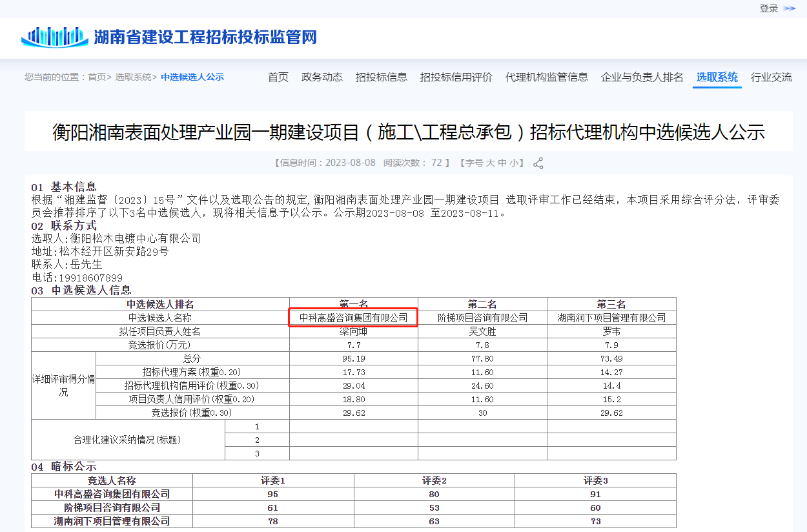Image resolution: width=807 pixels, height=532 pixels.
Task: Click the 竞选报价 value 7.9
Action: [611, 345]
